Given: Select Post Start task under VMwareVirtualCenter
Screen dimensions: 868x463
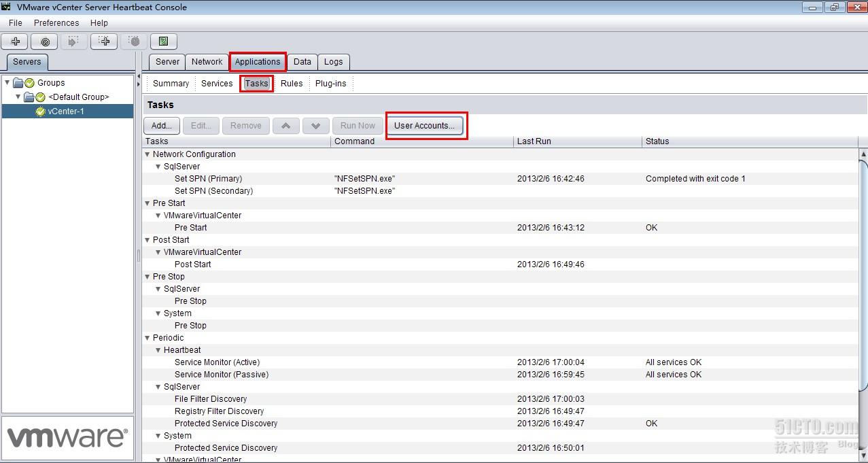Looking at the screenshot, I should (500, 264).
